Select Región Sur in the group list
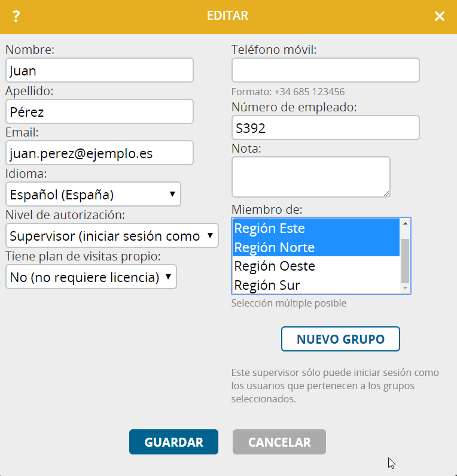 click(x=316, y=285)
